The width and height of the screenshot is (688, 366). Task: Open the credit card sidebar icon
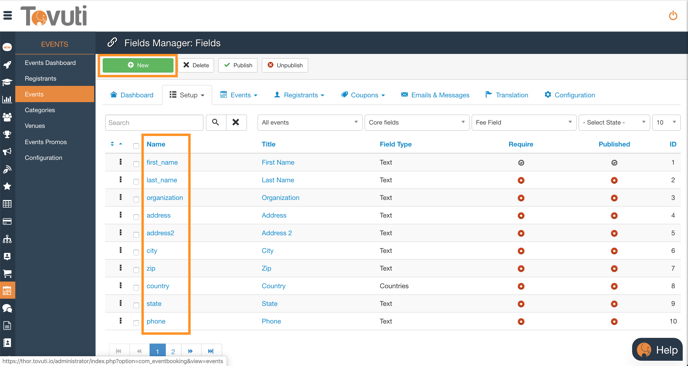(7, 222)
